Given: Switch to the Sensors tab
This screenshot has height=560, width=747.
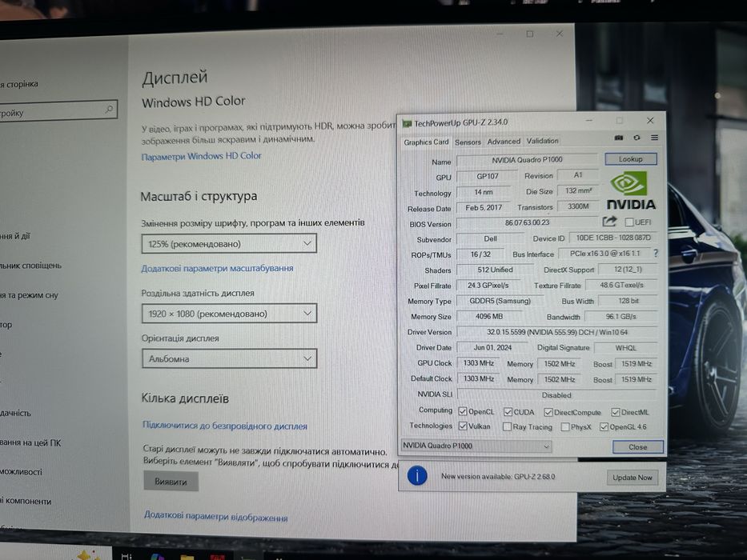Looking at the screenshot, I should point(468,142).
